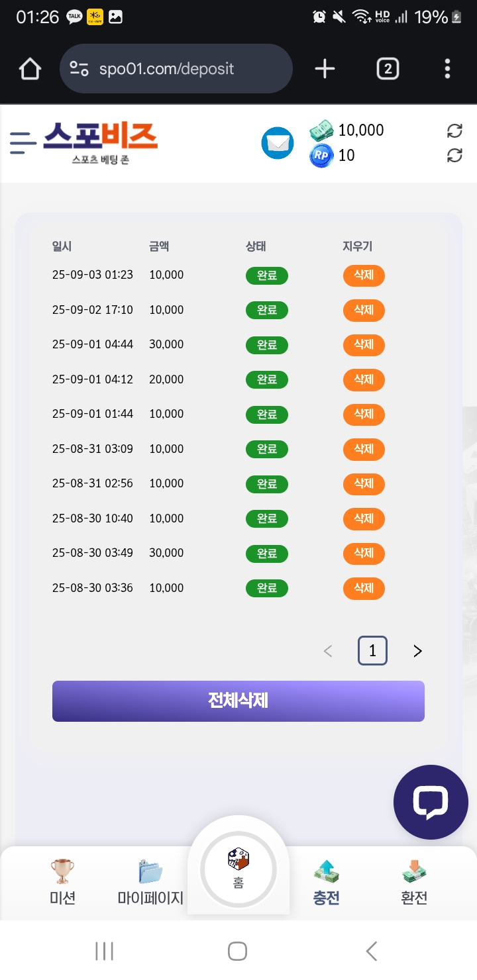The height and width of the screenshot is (980, 477).
Task: Select page 1 in pagination
Action: [372, 652]
